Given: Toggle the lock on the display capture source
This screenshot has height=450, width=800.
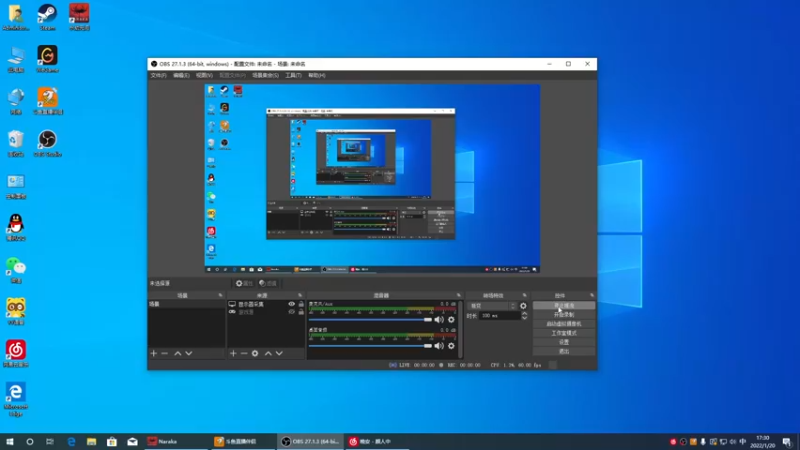Looking at the screenshot, I should pyautogui.click(x=301, y=304).
